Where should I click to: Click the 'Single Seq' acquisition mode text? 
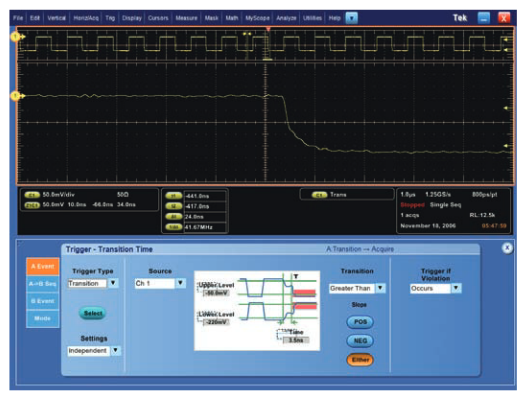pyautogui.click(x=446, y=205)
